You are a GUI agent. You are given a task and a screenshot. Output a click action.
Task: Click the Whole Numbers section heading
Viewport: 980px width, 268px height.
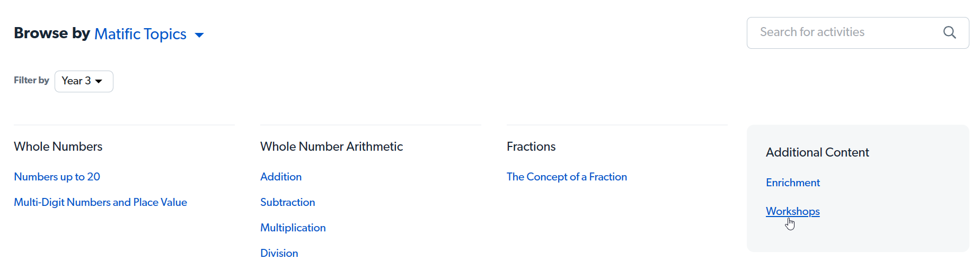58,146
